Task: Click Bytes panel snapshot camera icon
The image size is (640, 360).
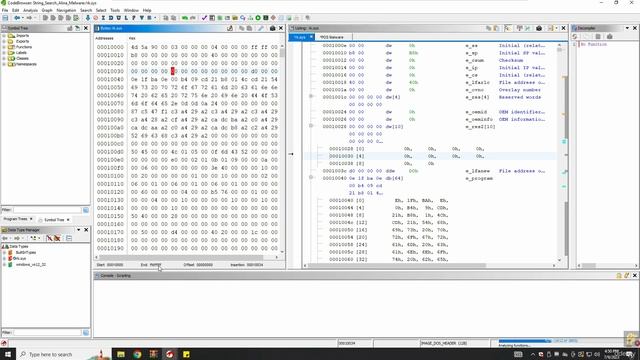Action: [x=273, y=28]
